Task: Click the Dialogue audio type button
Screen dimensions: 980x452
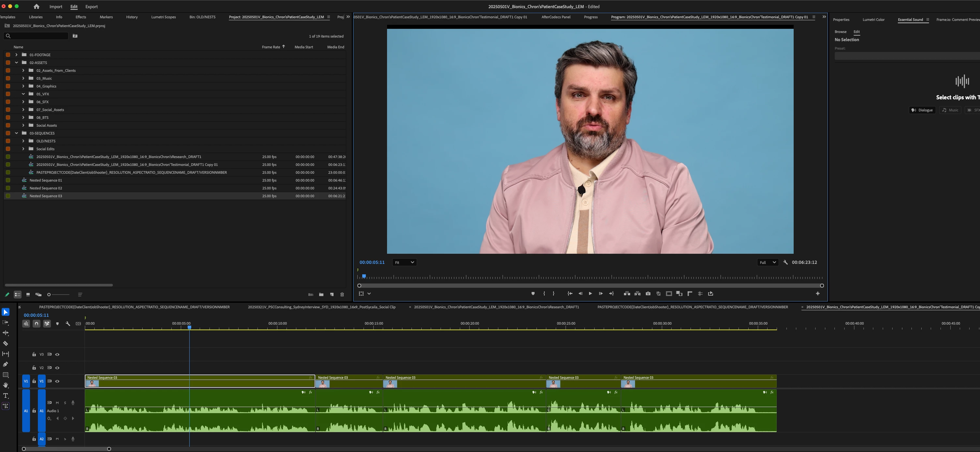Action: [922, 110]
